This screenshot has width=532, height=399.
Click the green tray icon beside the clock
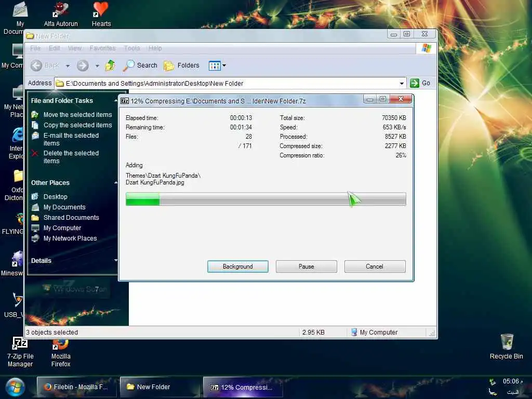[493, 382]
